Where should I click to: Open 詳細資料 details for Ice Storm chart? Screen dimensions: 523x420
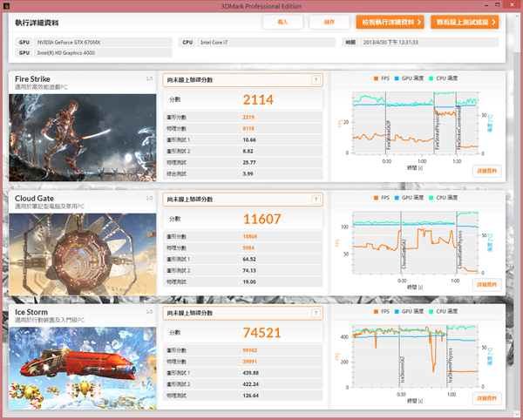(486, 398)
